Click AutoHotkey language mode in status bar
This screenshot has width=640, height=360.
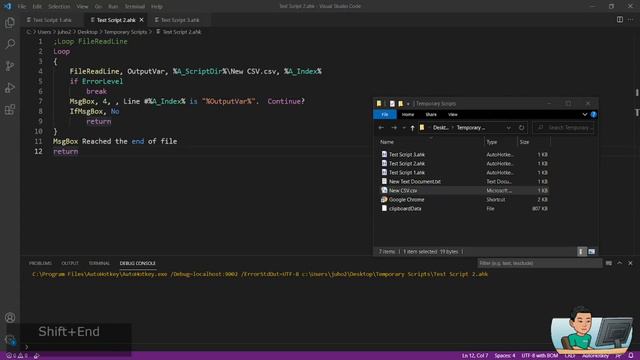[x=596, y=356]
